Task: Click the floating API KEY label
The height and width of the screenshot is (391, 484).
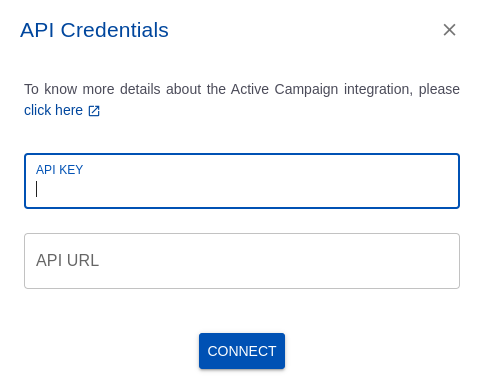Action: coord(59,170)
